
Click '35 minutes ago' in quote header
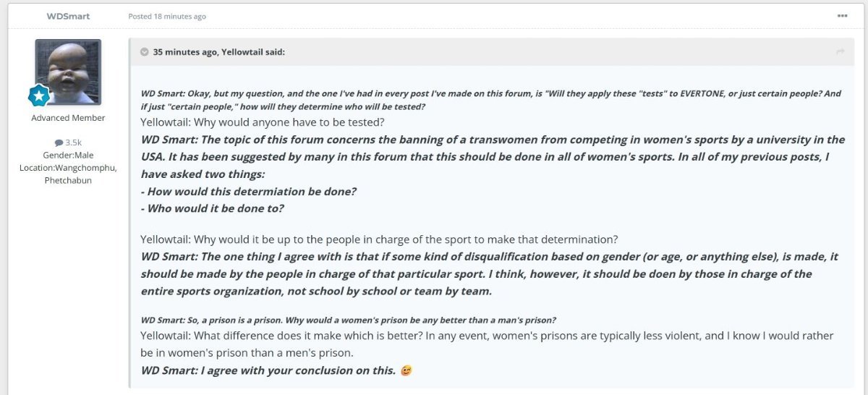(x=184, y=52)
